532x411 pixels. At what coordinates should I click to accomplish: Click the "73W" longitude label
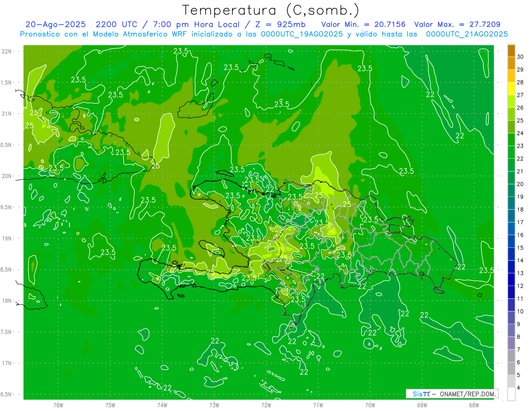click(214, 405)
